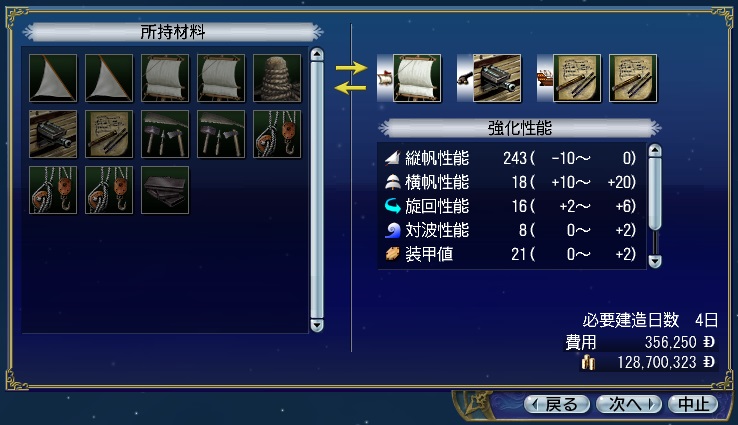The image size is (738, 425).
Task: Select the 旋回性能 turning stat row
Action: click(x=511, y=206)
